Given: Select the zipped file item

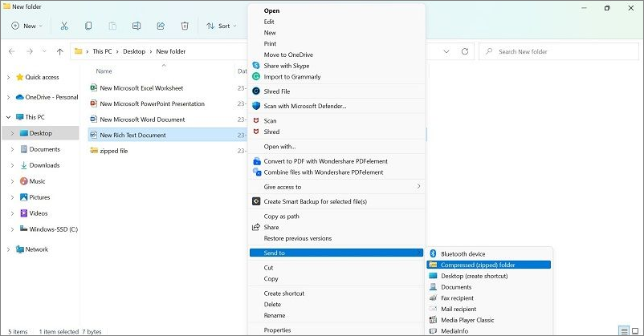Looking at the screenshot, I should [113, 151].
